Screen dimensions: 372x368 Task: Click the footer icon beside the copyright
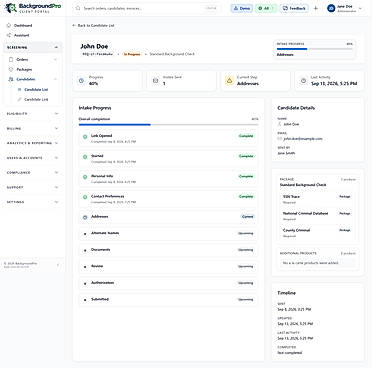click(58, 265)
